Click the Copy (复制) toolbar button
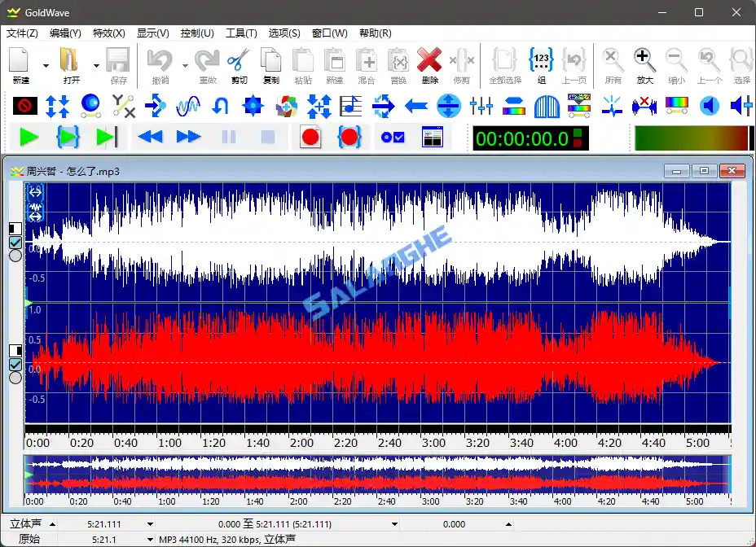 [x=270, y=63]
